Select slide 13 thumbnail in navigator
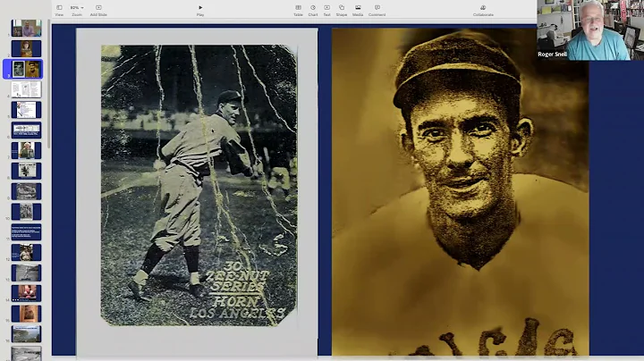Screen dimensions: 644x361 click(26, 273)
